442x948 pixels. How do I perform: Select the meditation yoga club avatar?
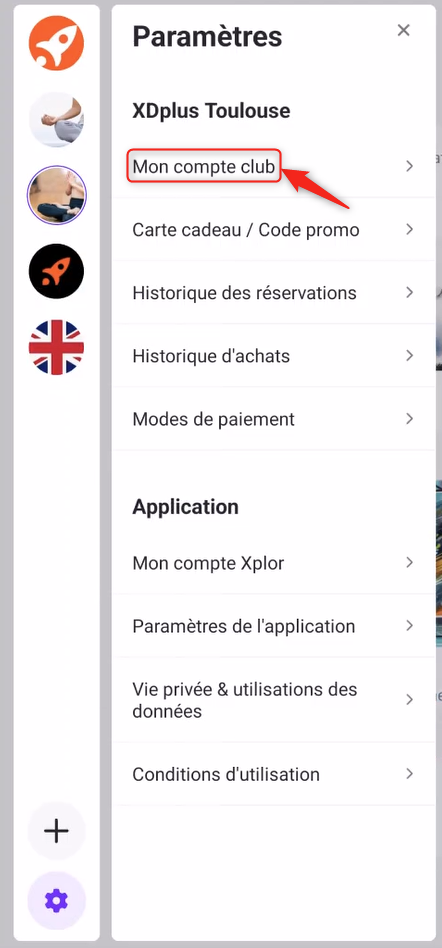click(56, 120)
